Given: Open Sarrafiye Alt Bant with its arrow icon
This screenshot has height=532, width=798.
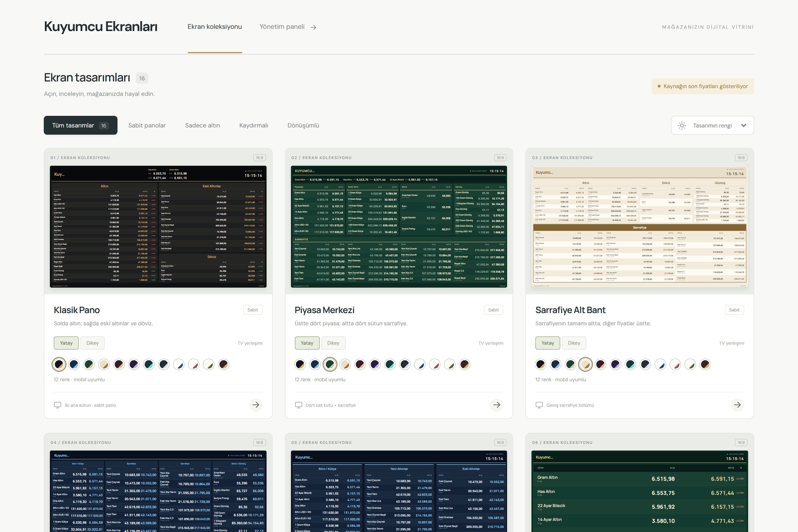Looking at the screenshot, I should pos(737,405).
